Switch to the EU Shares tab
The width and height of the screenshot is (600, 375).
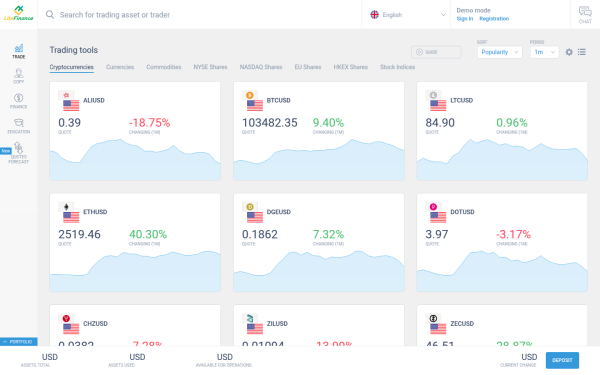[308, 67]
